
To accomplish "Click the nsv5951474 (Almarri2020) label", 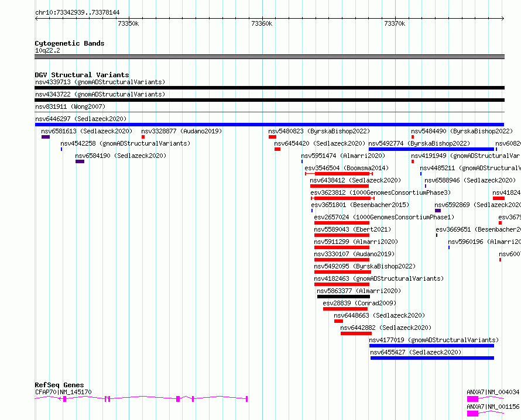I will click(x=343, y=156).
